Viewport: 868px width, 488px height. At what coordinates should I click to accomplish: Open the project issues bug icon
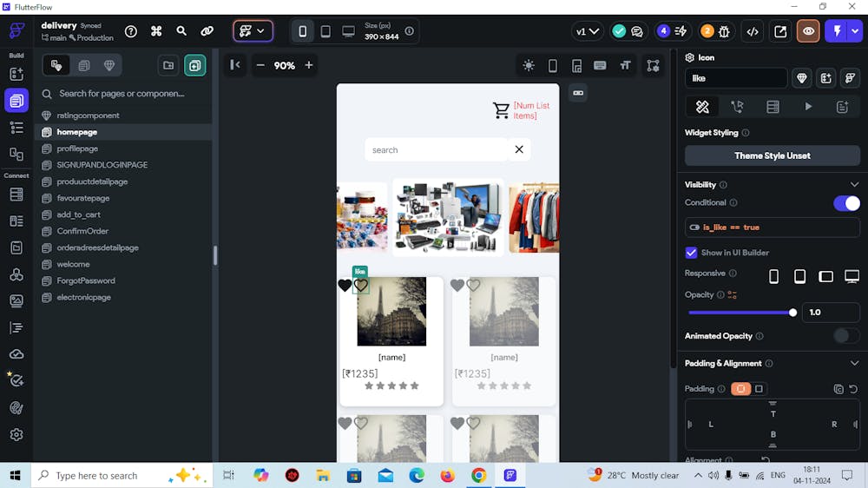click(724, 31)
